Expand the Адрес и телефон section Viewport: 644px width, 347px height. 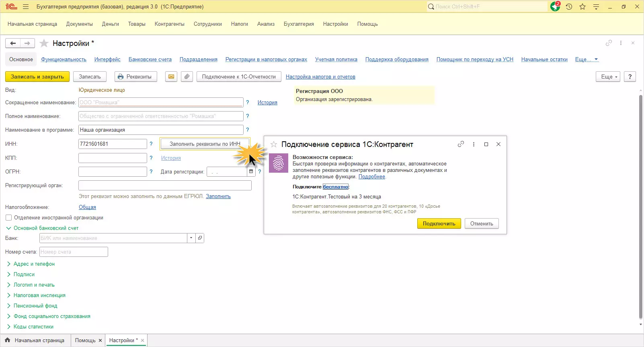point(34,264)
